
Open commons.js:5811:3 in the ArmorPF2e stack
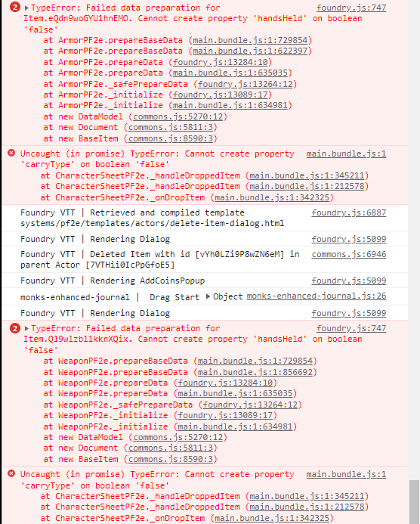point(171,127)
